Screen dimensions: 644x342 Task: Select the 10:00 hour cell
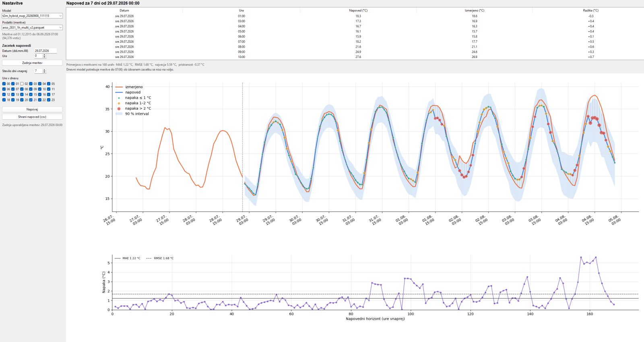click(241, 57)
